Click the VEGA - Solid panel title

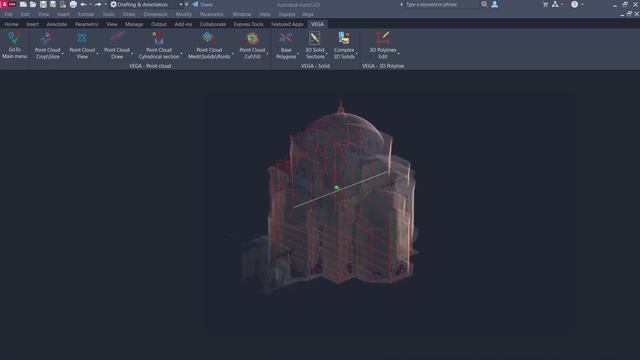[315, 66]
